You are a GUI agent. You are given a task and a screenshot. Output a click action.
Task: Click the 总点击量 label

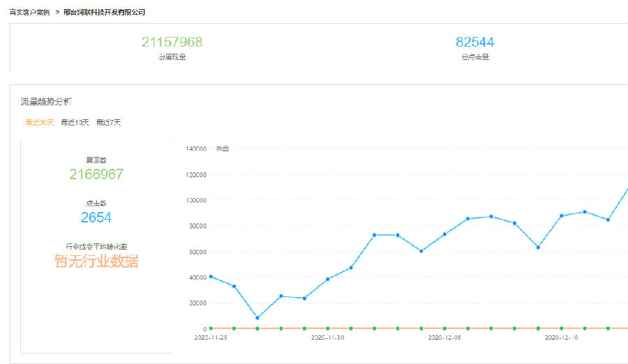click(x=475, y=57)
